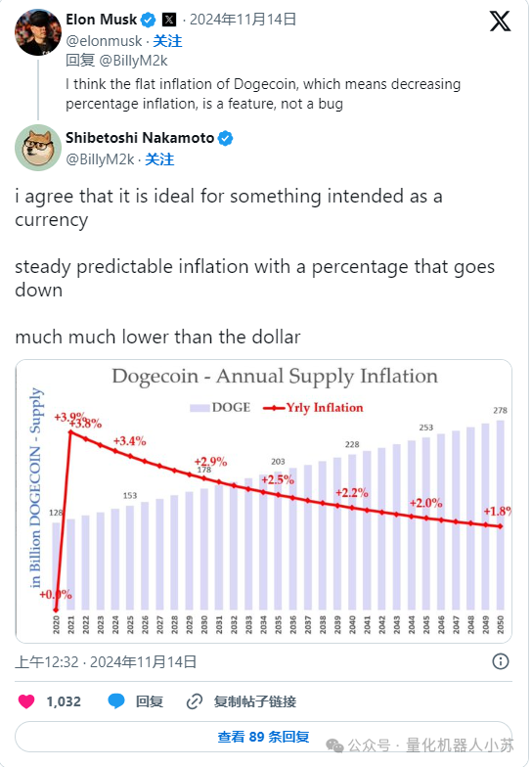Open the @BillyM2k reply mention
This screenshot has height=767, width=532.
pos(133,61)
